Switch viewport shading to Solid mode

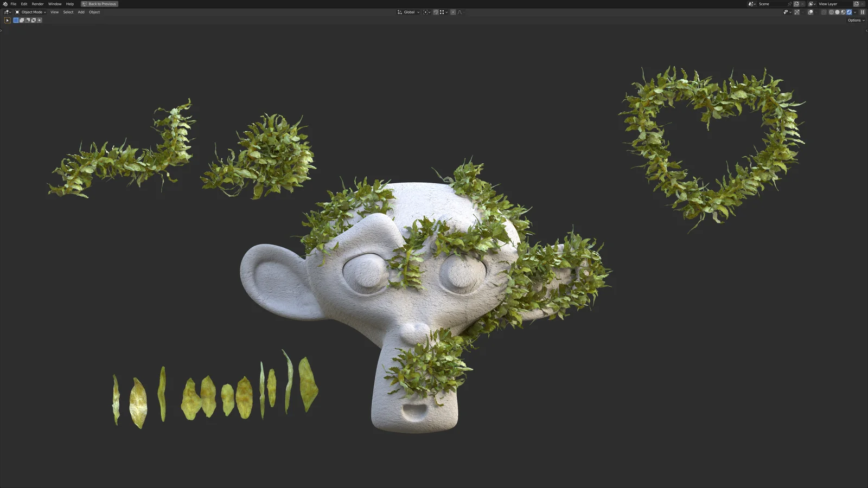[x=837, y=12]
